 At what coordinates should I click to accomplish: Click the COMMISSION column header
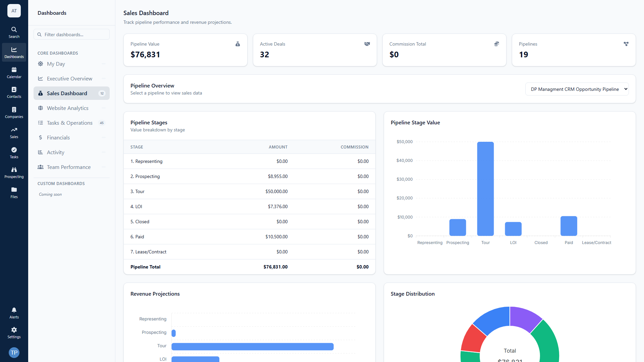pyautogui.click(x=355, y=147)
